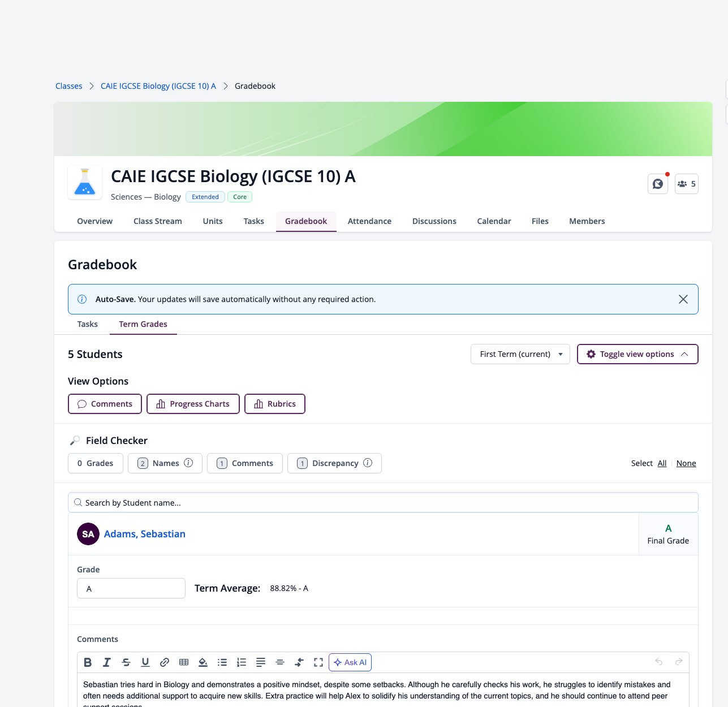This screenshot has height=707, width=728.
Task: Open text highlight color tool
Action: [x=203, y=662]
